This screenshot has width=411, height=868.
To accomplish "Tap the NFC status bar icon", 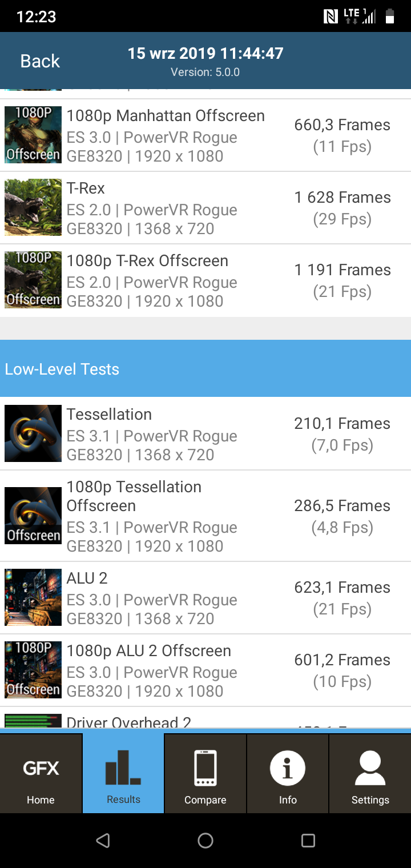I will coord(331,17).
